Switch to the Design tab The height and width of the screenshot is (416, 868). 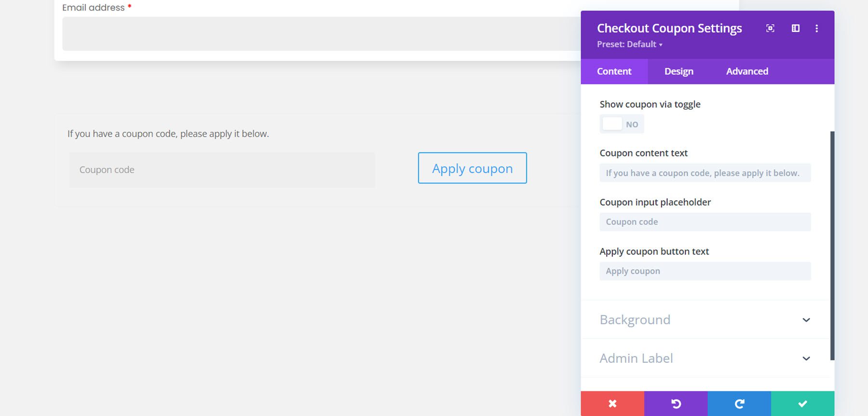tap(678, 71)
